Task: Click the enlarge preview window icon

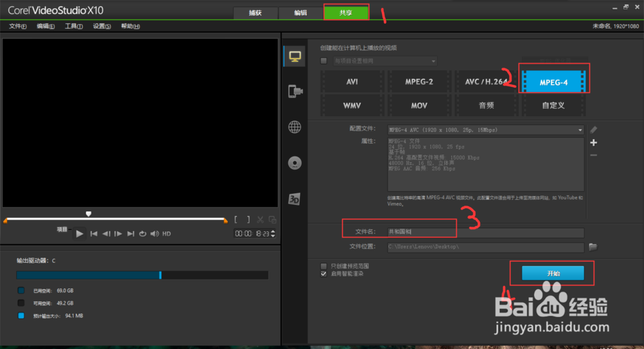Action: 272,220
